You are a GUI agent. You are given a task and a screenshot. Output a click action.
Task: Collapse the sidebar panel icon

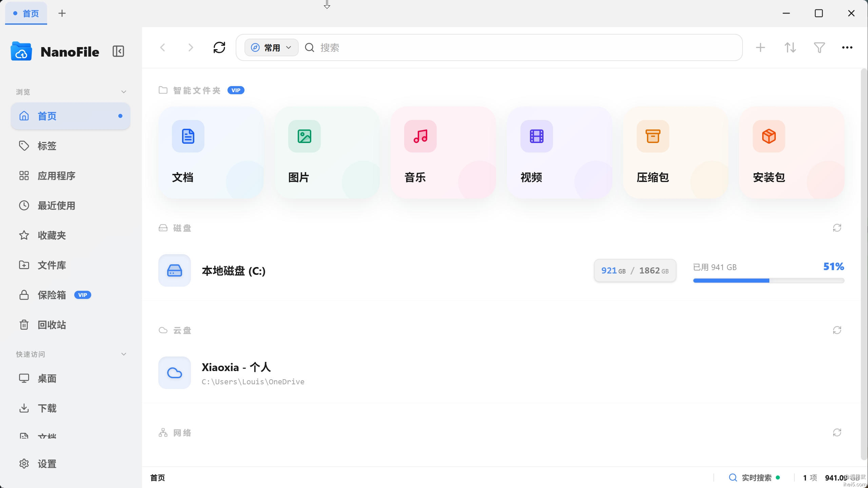118,52
